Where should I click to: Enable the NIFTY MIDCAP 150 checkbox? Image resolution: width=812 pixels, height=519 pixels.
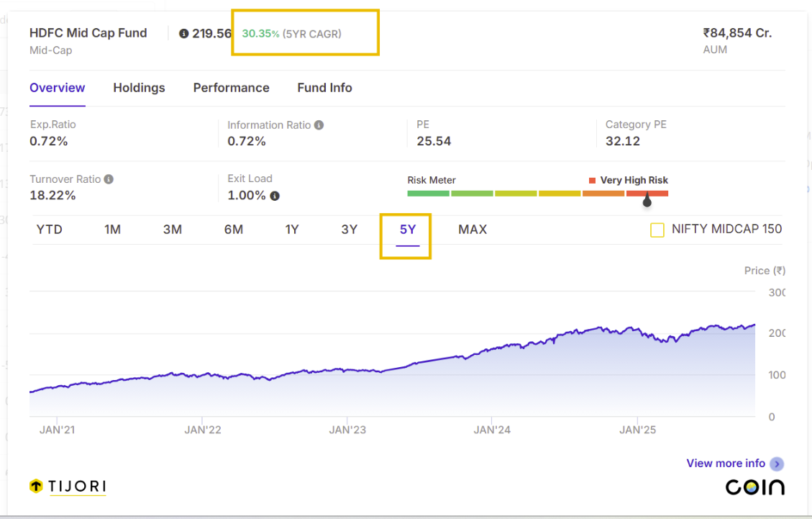point(657,230)
